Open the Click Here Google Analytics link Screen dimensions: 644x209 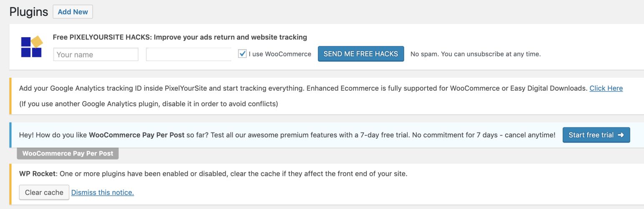[x=606, y=88]
